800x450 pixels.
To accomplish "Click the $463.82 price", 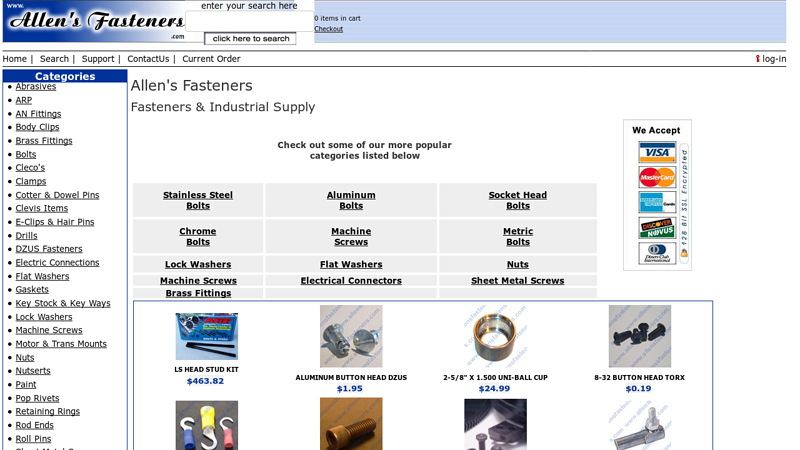I will point(205,381).
